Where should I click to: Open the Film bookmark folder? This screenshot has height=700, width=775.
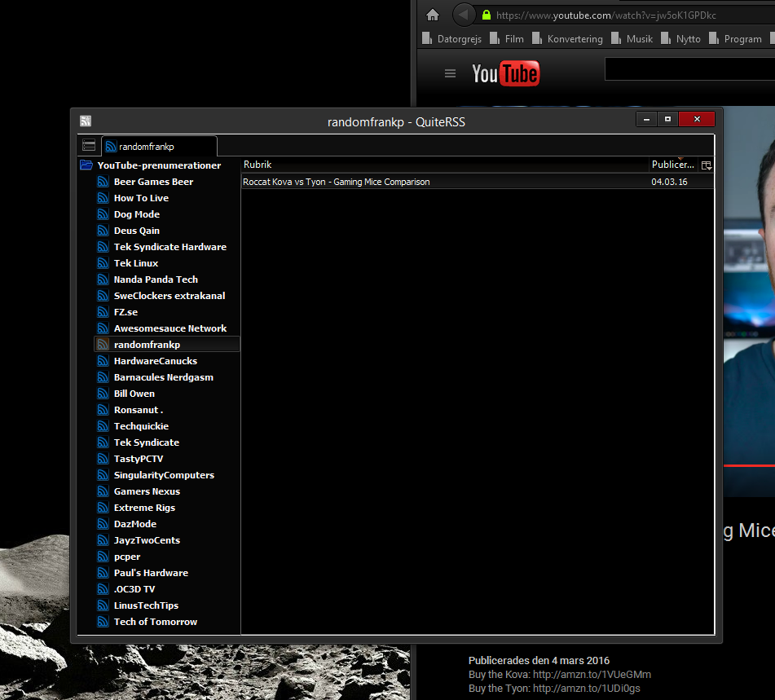507,38
